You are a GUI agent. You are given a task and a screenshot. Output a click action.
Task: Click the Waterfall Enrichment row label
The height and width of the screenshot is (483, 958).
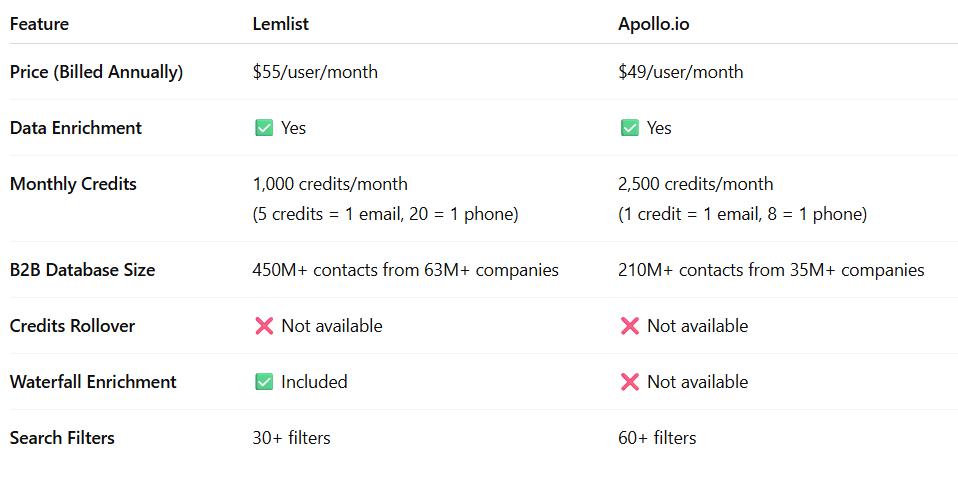93,382
